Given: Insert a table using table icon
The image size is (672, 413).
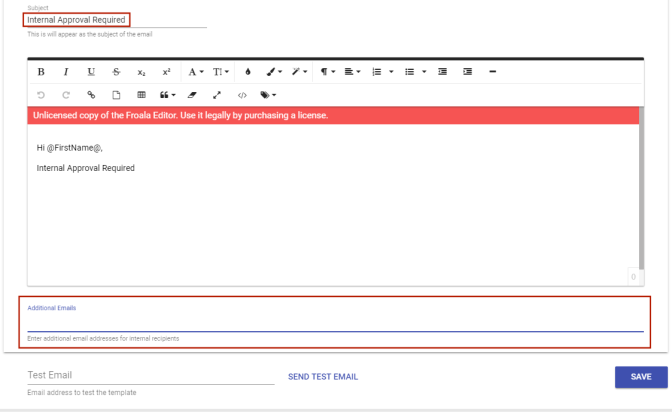Looking at the screenshot, I should click(141, 95).
